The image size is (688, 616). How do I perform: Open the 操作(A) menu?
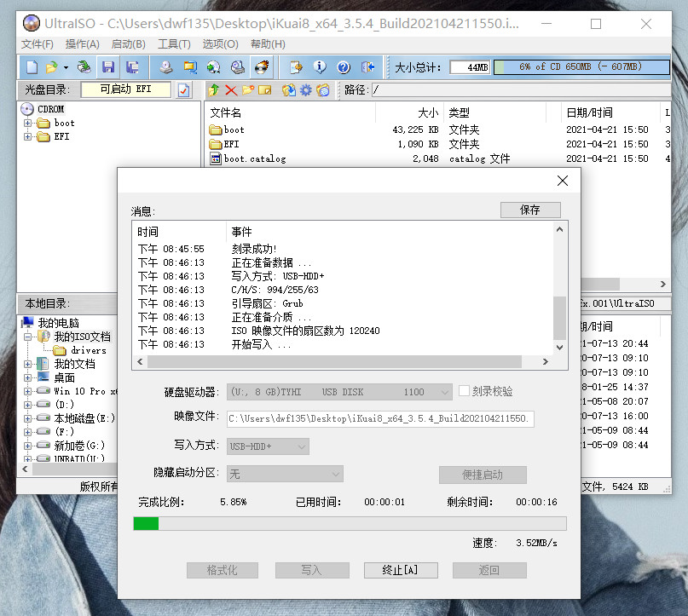pyautogui.click(x=83, y=44)
